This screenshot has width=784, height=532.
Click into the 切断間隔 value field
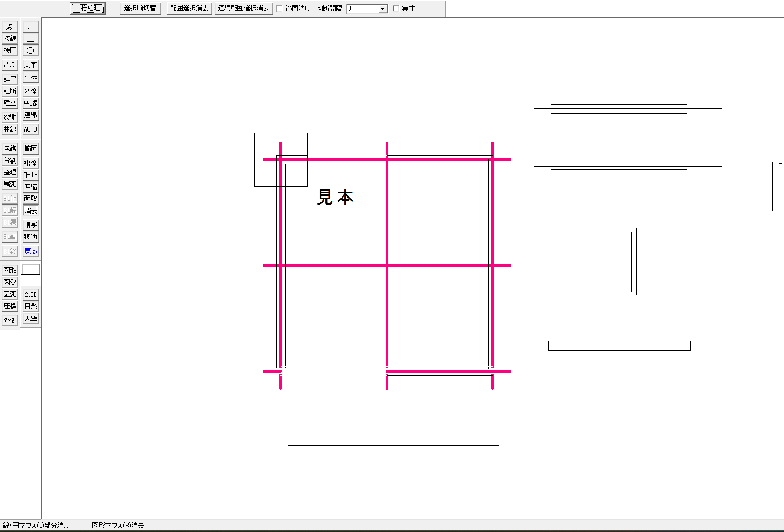pos(362,9)
